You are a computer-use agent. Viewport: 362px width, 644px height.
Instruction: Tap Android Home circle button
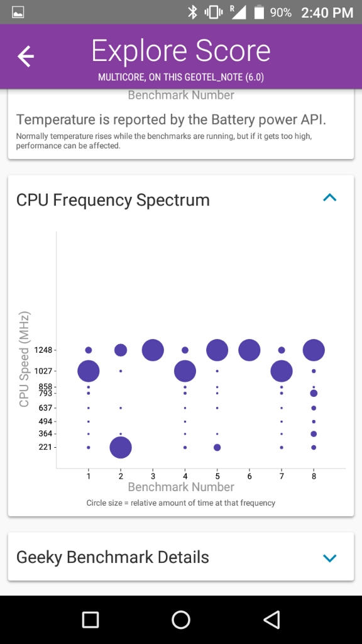(x=180, y=619)
